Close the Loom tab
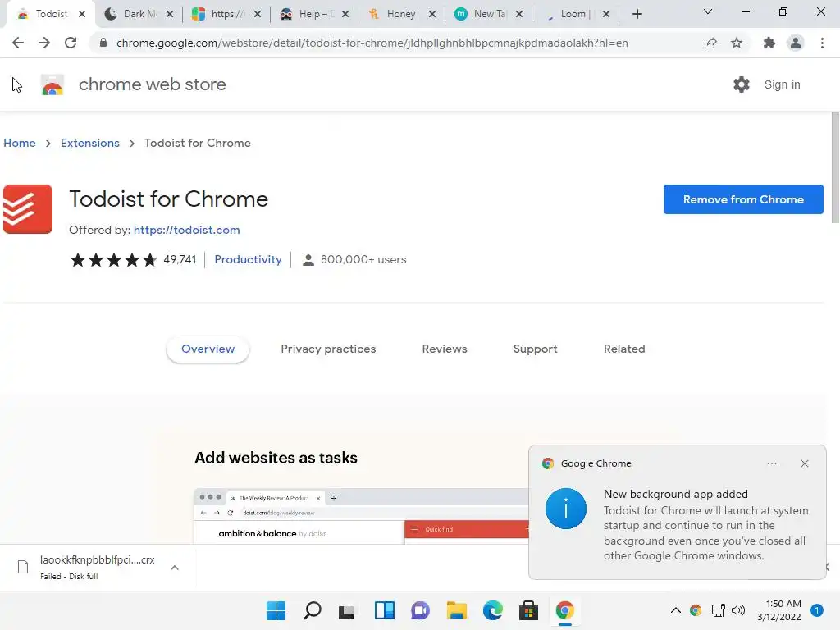Image resolution: width=840 pixels, height=630 pixels. (606, 14)
